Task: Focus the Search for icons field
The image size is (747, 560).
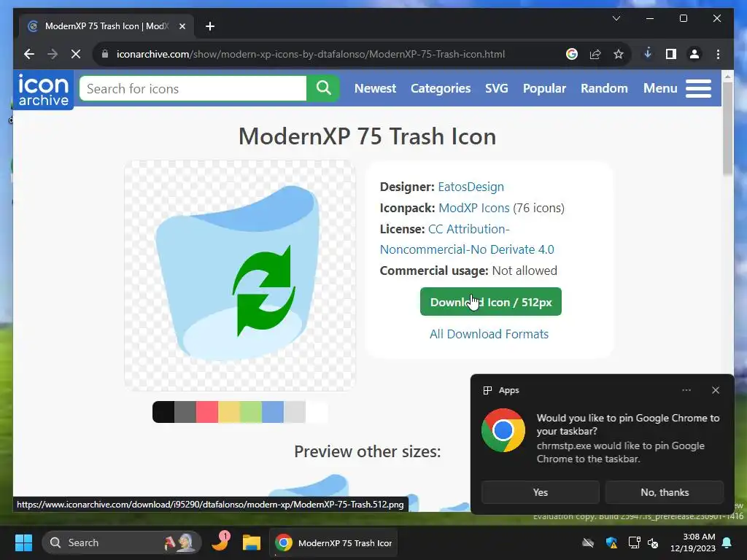Action: point(193,88)
